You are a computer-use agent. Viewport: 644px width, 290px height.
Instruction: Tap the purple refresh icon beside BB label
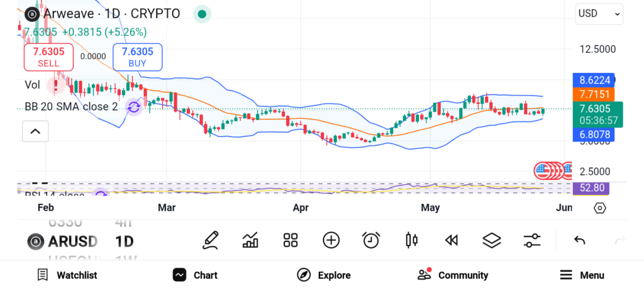(133, 107)
